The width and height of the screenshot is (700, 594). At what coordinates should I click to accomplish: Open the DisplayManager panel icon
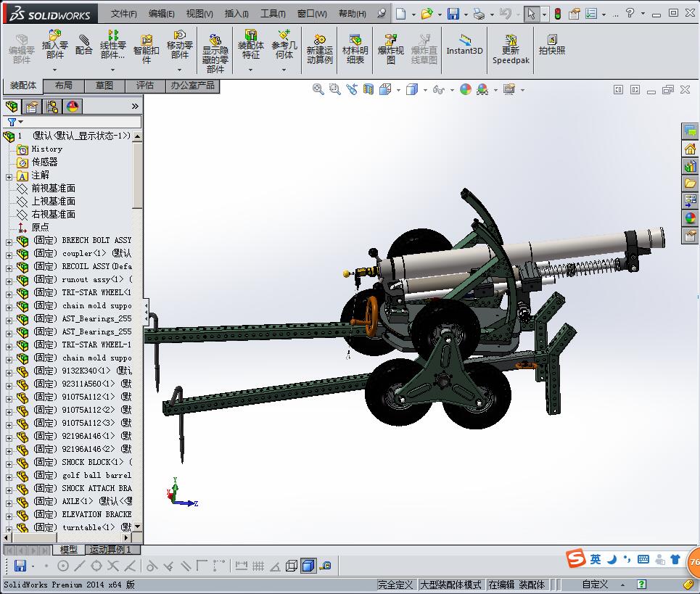(73, 107)
